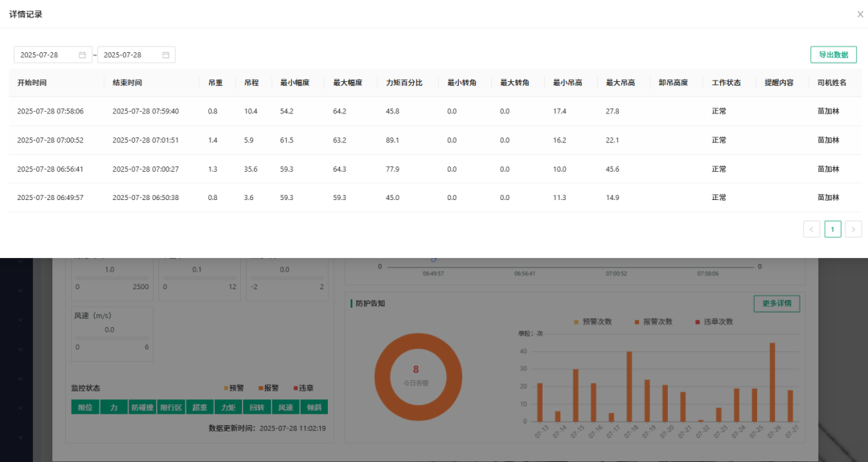
Task: Click the start date input 2025-07-28
Action: (x=53, y=55)
